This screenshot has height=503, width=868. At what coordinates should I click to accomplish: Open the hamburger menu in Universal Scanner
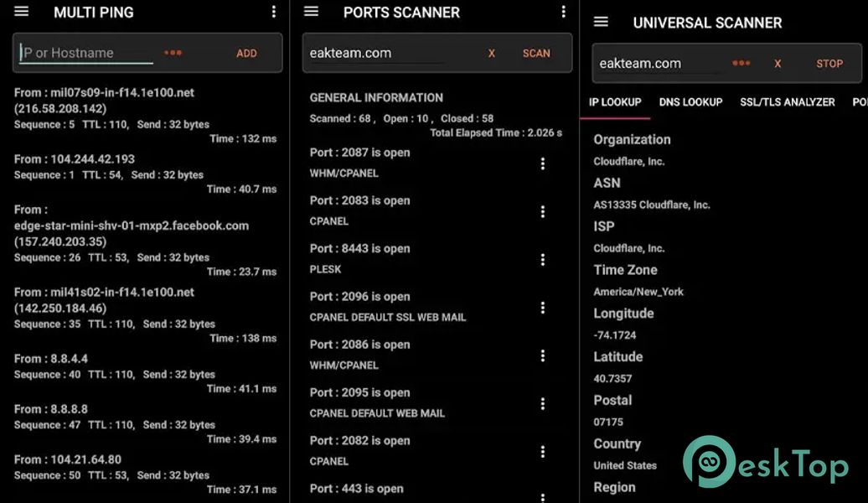coord(601,22)
